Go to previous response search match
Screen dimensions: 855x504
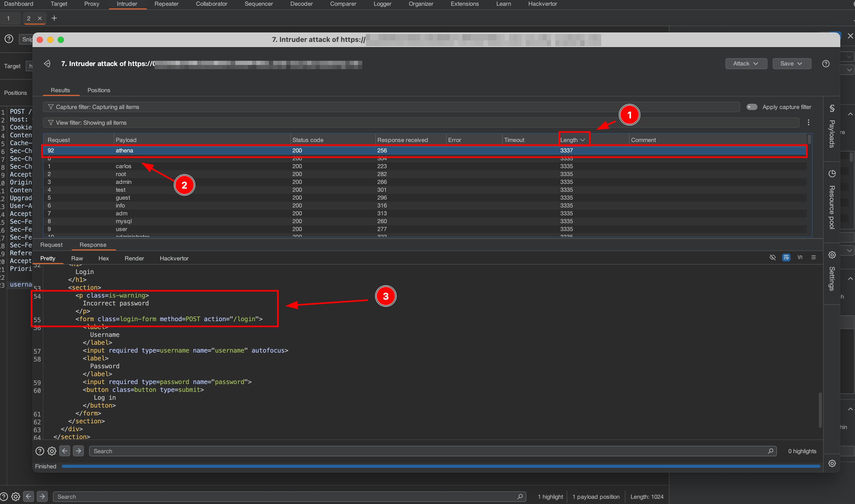click(x=64, y=451)
